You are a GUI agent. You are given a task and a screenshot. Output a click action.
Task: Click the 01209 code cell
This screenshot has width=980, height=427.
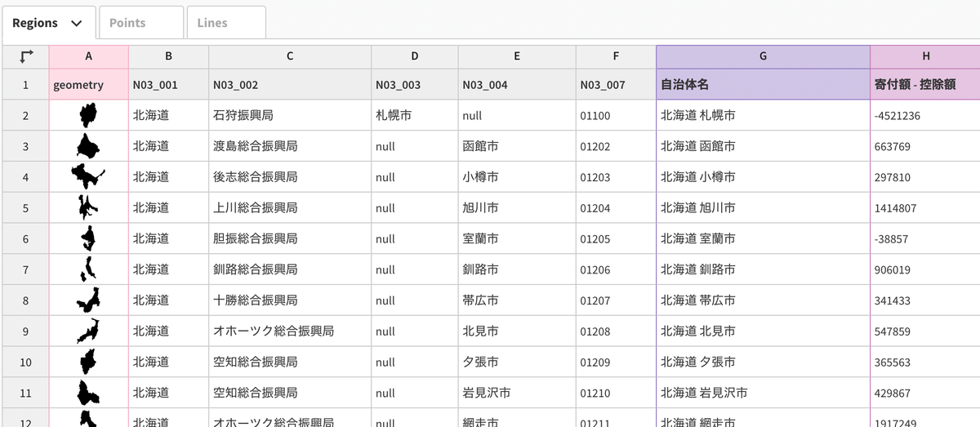point(616,362)
